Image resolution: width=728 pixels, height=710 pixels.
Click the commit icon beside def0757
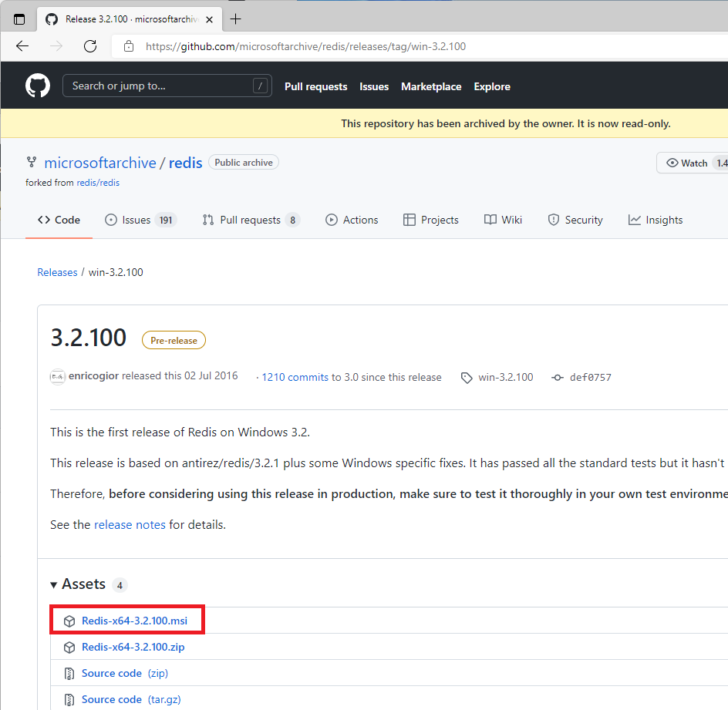coord(557,377)
